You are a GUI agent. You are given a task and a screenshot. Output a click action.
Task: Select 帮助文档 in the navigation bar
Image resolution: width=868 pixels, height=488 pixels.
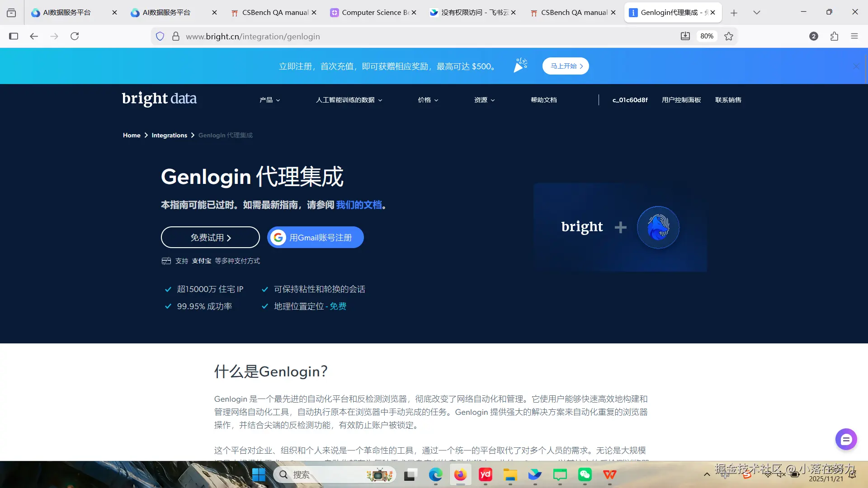pyautogui.click(x=543, y=100)
